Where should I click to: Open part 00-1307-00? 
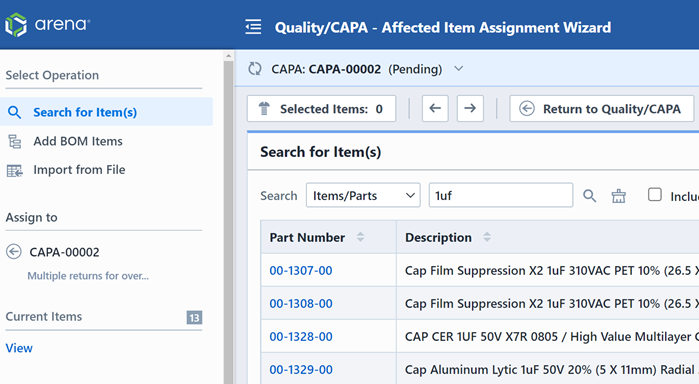pos(301,271)
